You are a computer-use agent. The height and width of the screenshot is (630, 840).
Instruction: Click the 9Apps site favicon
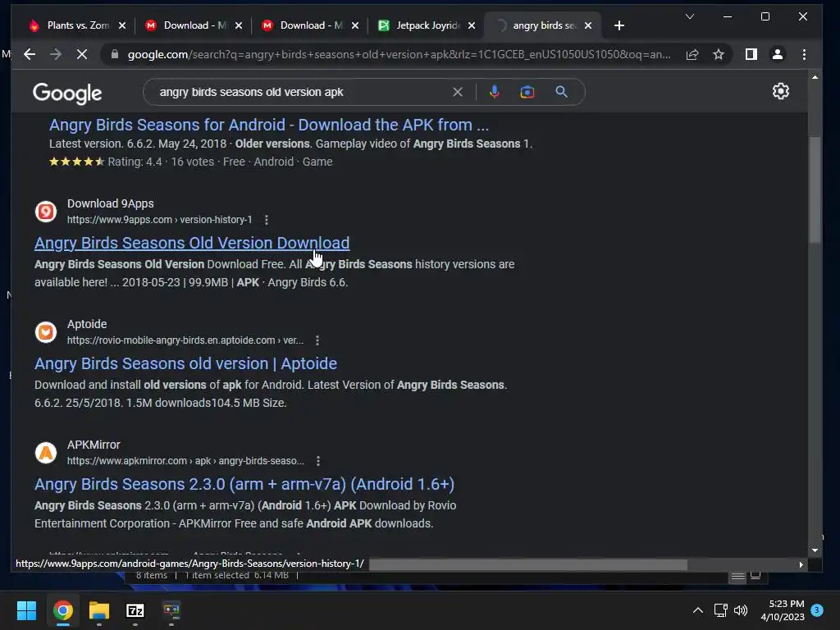[x=46, y=211]
